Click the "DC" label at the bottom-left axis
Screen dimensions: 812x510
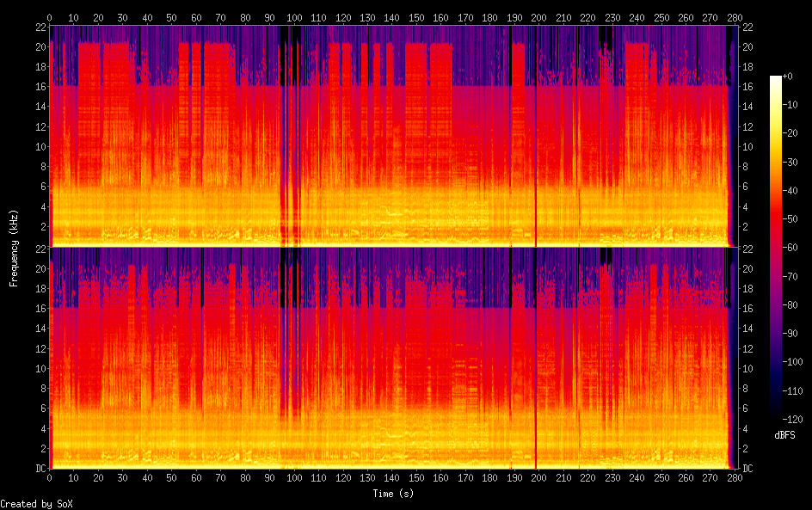pyautogui.click(x=39, y=469)
